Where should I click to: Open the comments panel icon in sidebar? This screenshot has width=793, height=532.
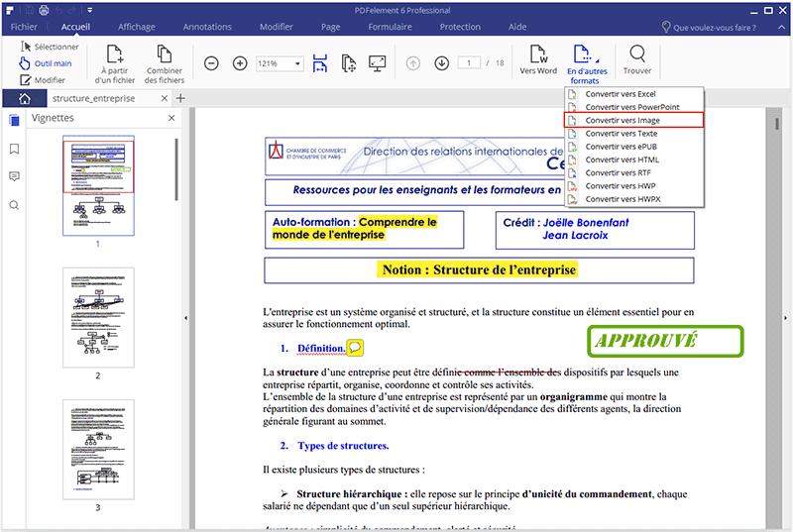click(14, 176)
